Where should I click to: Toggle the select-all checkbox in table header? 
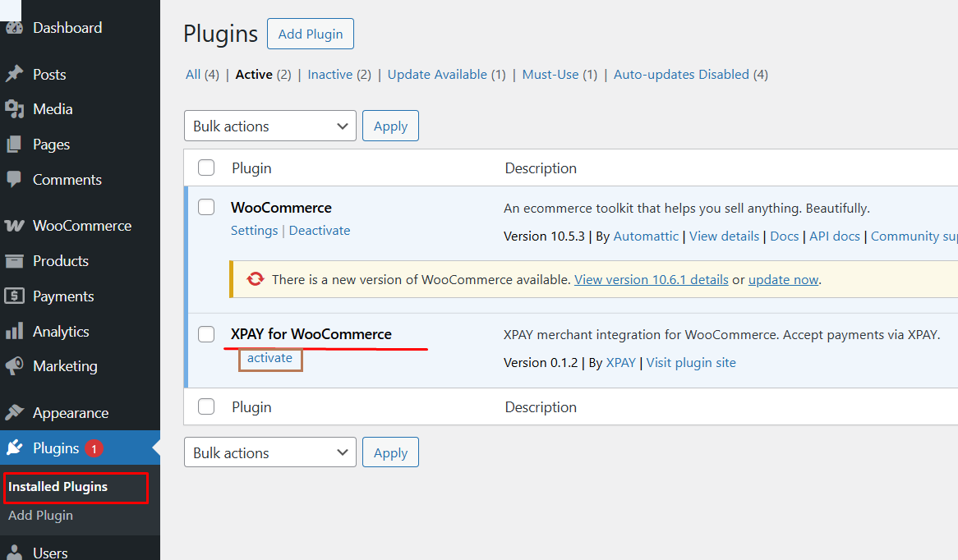tap(206, 168)
